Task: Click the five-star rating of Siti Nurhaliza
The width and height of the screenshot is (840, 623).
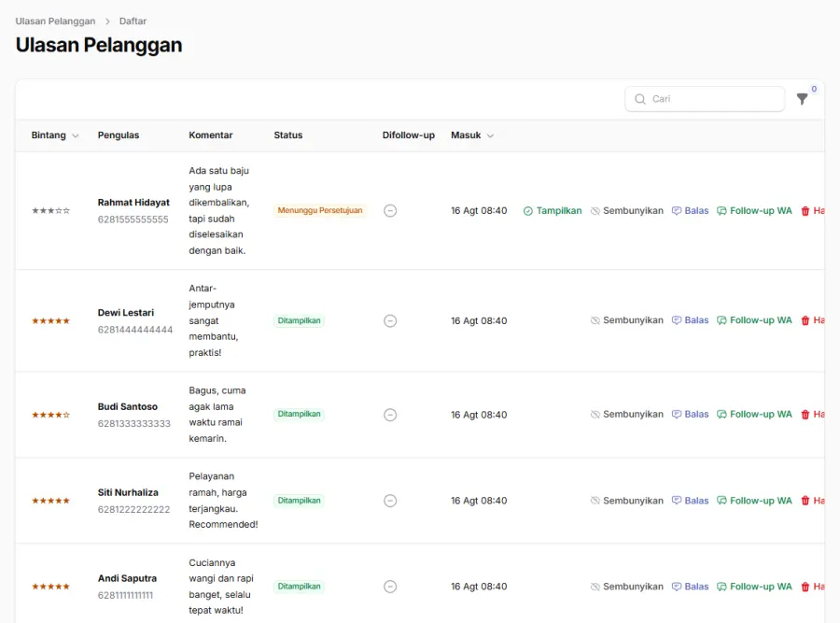Action: tap(51, 501)
